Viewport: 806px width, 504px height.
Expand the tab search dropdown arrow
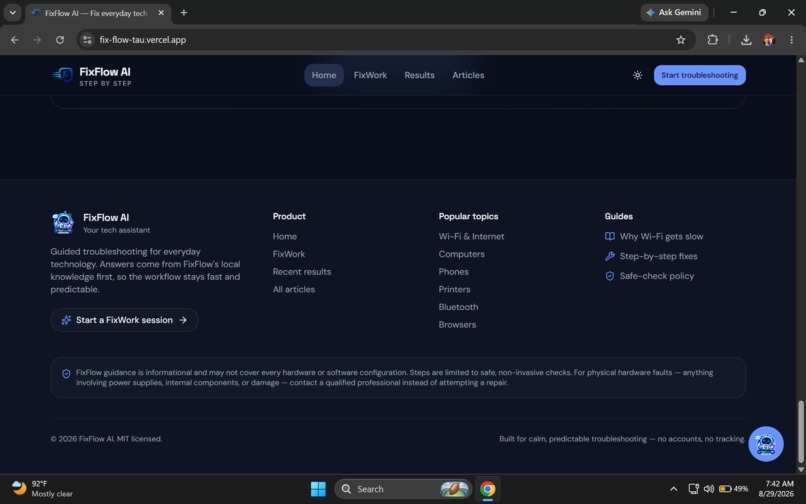coord(12,13)
